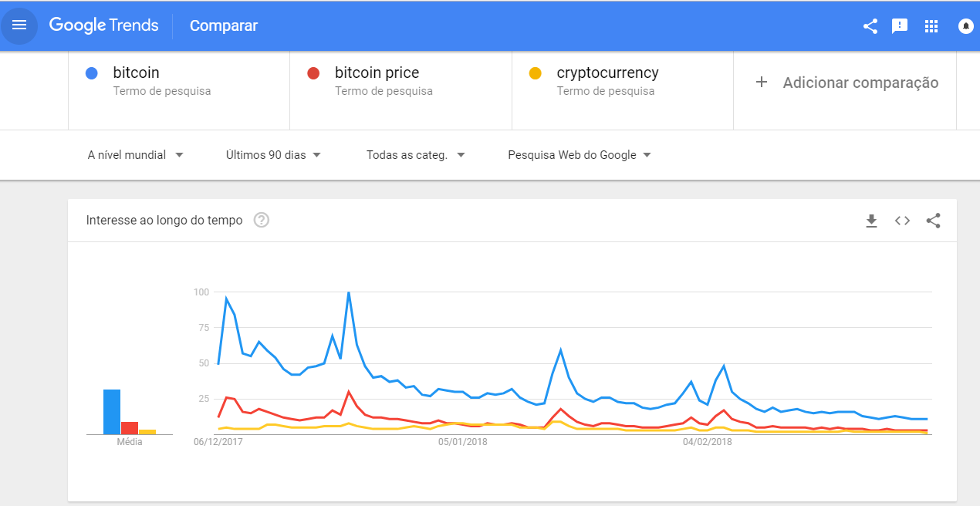Viewport: 980px width, 506px height.
Task: Download the chart data as CSV
Action: pos(871,221)
